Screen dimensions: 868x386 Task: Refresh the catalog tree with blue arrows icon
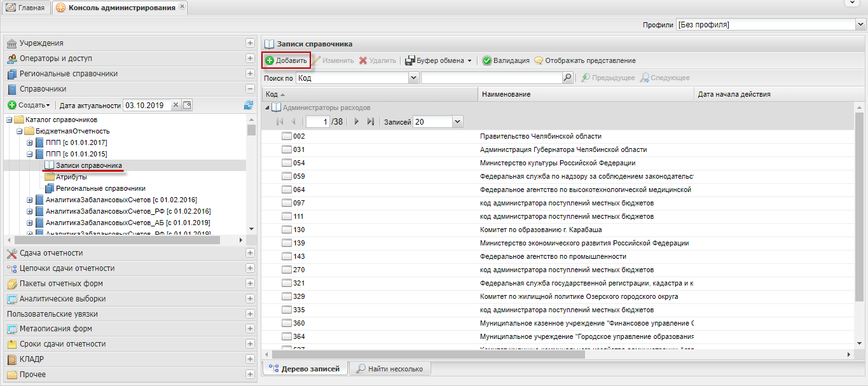click(x=249, y=105)
